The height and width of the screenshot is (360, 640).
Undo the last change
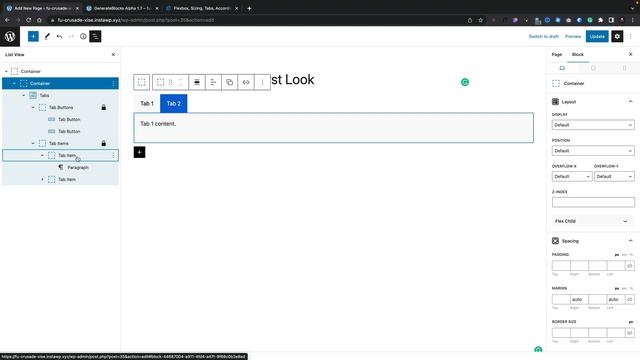point(59,36)
